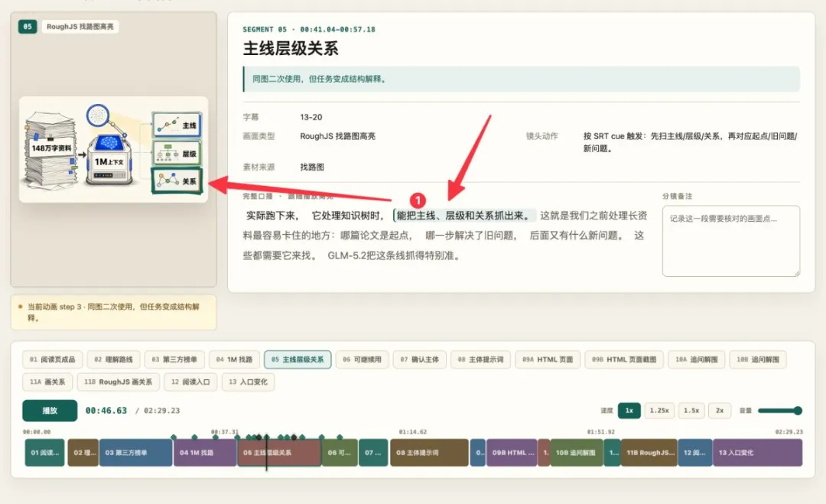This screenshot has width=826, height=504.
Task: Click timeline block 06 可...
Action: [x=340, y=453]
